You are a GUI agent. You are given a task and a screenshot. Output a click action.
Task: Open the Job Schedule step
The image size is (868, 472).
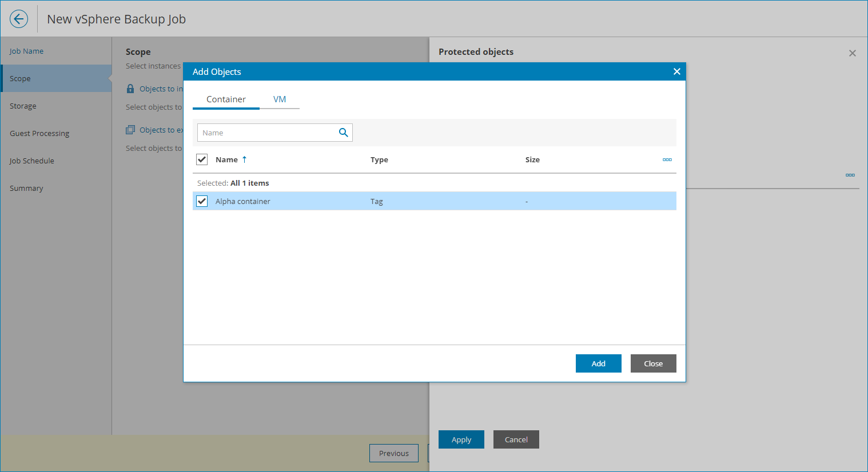click(56, 161)
